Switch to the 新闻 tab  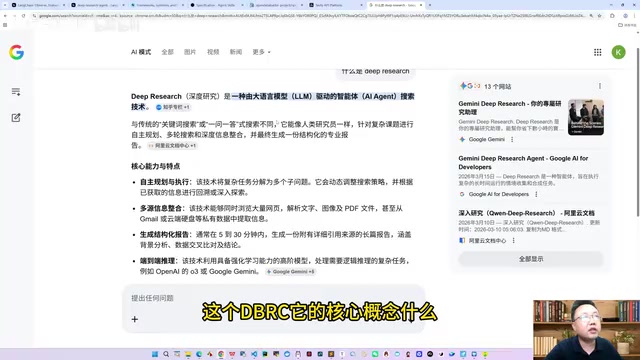[x=236, y=52]
